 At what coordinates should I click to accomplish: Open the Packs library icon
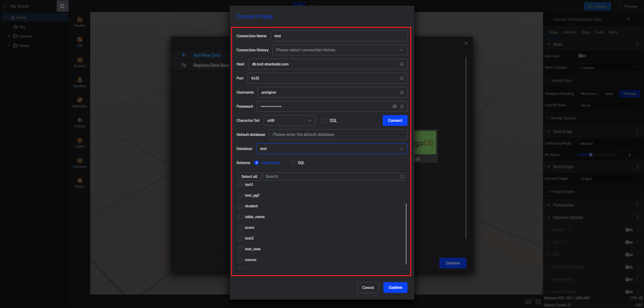80,181
